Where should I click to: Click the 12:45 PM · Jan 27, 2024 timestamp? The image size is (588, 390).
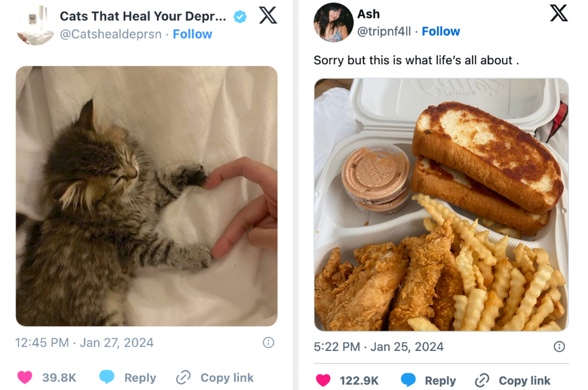click(84, 343)
